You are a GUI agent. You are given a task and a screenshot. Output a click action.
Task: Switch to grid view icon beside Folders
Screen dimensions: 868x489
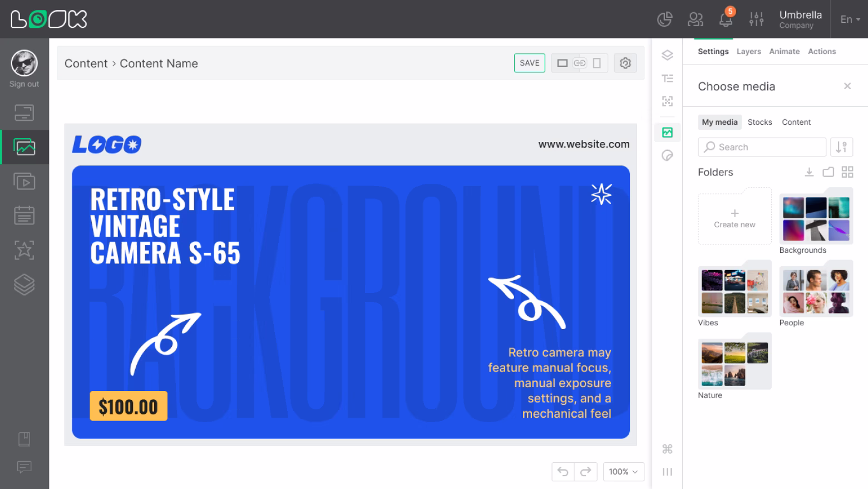(847, 172)
